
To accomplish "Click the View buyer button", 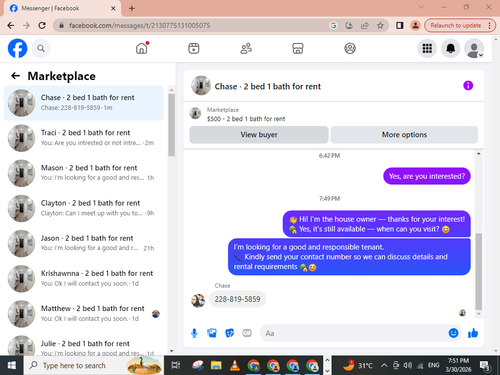I will point(259,135).
